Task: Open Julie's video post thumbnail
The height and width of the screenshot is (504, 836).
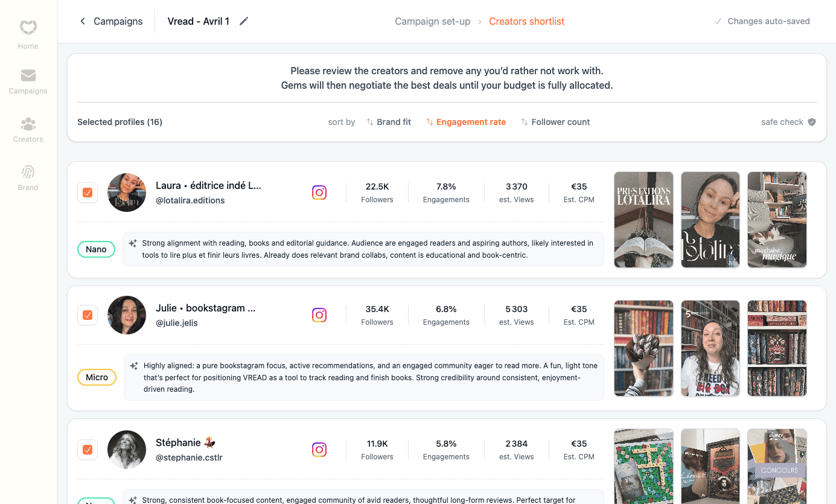Action: 710,348
